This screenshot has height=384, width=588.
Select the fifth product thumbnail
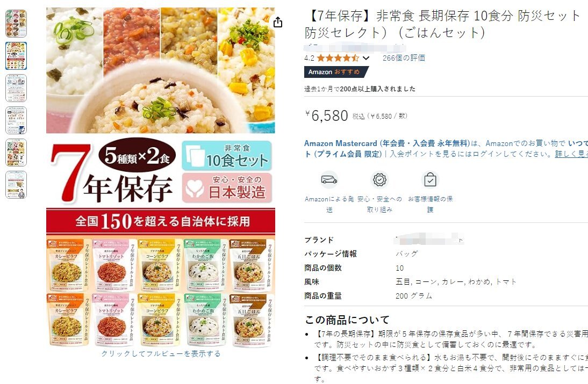coord(16,153)
